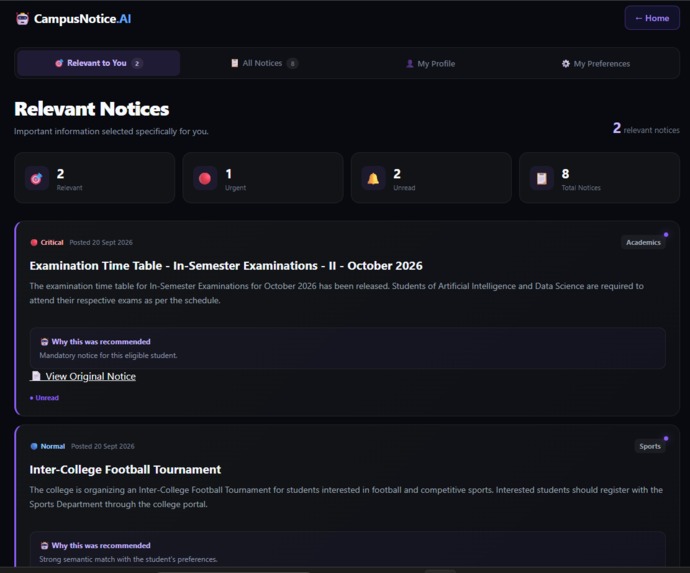Click the count badge 8 on All Notices tab

coord(292,64)
